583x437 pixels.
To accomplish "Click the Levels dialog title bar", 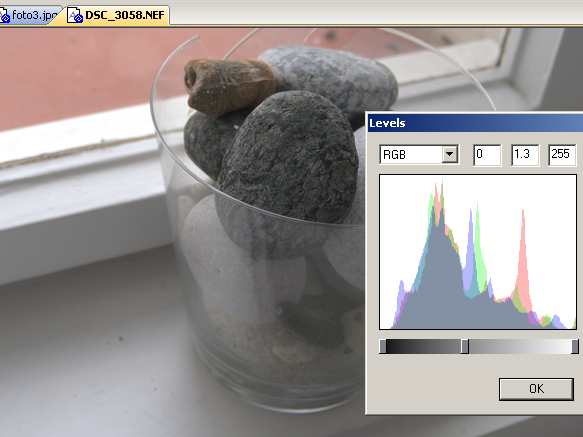I will 475,123.
